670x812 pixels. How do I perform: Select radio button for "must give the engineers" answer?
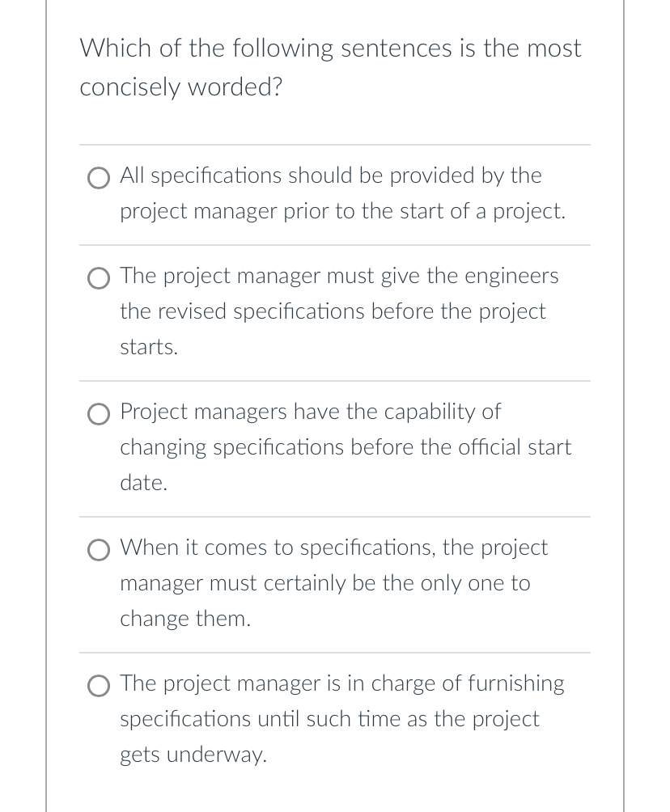point(100,278)
